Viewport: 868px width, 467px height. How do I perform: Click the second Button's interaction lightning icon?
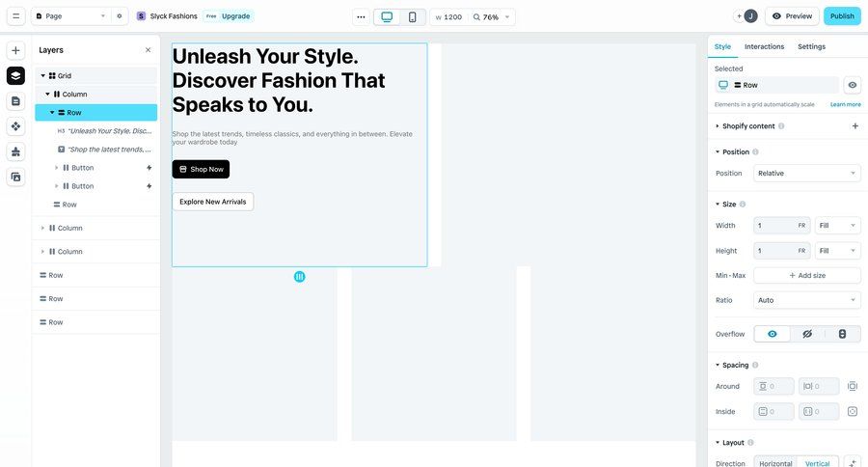(x=149, y=186)
